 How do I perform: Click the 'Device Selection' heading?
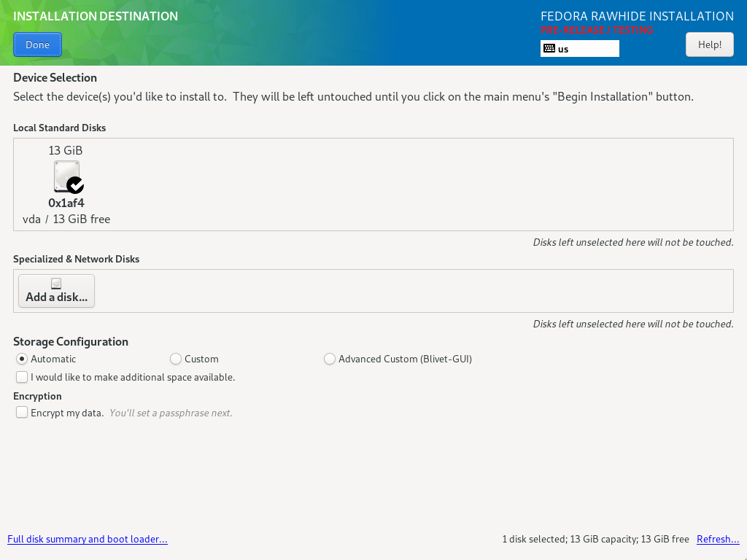pos(55,77)
